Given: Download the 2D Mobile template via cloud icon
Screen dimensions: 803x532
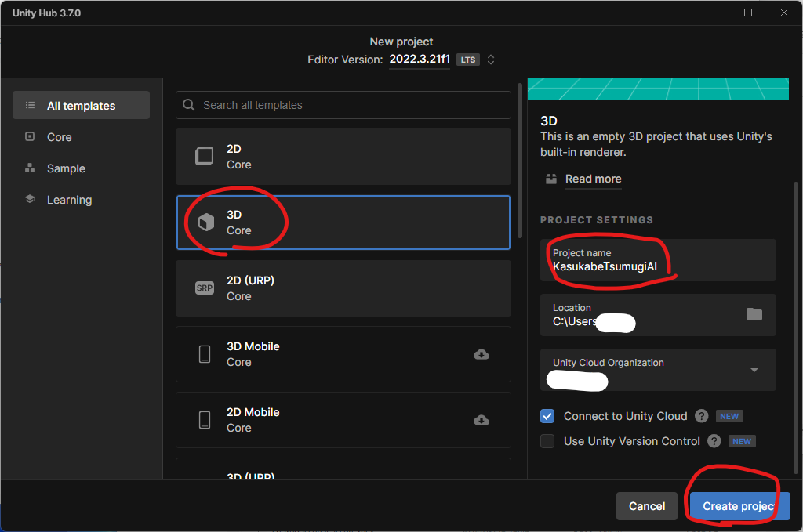Looking at the screenshot, I should pyautogui.click(x=481, y=420).
